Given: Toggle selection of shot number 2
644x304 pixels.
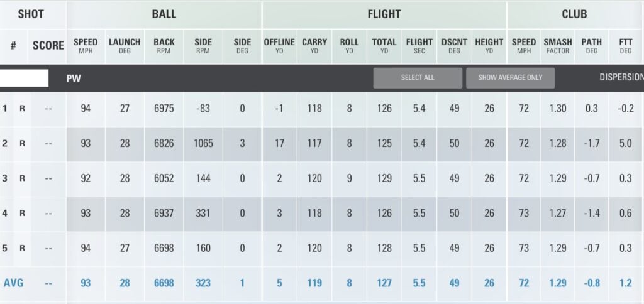Looking at the screenshot, I should pos(5,144).
